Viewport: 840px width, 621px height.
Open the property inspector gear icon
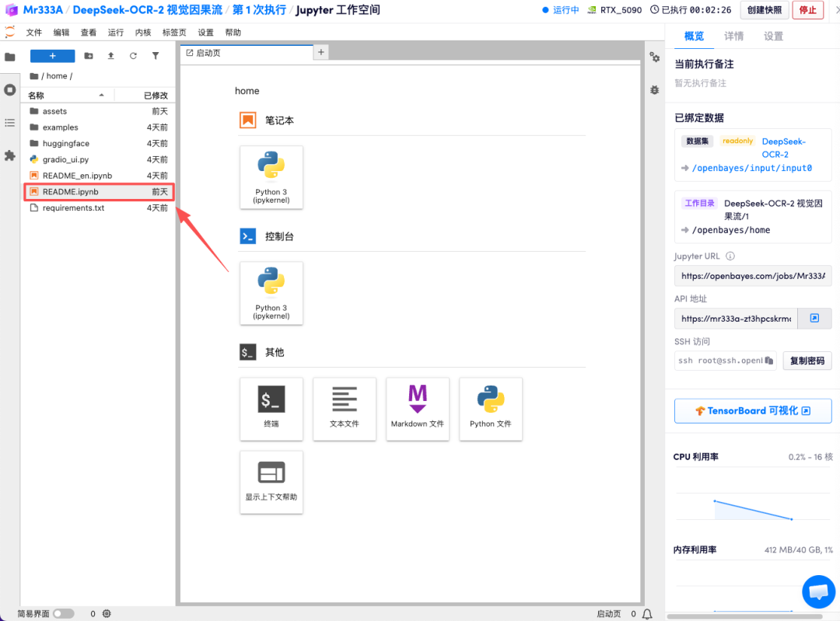(655, 58)
